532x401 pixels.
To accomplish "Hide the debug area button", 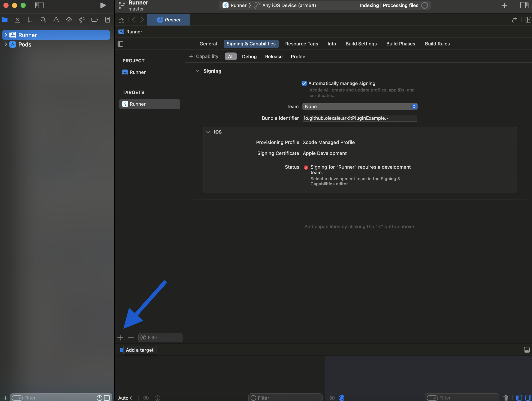I will [527, 350].
